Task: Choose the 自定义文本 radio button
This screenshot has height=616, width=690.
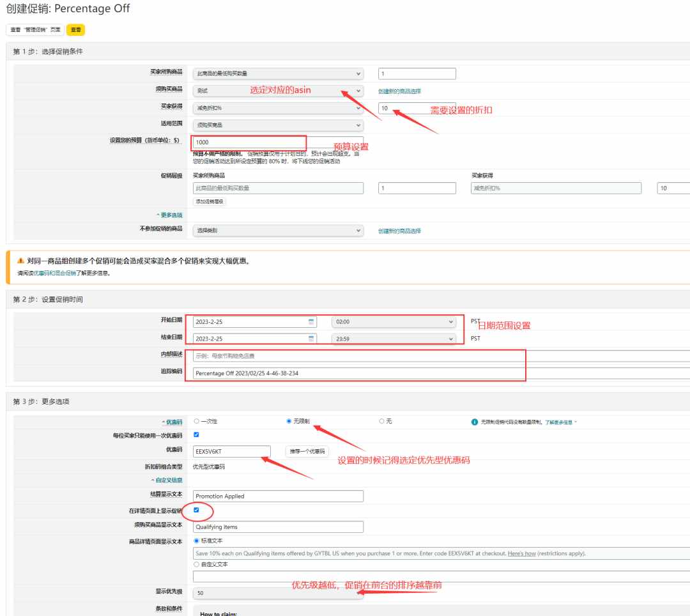Action: coord(196,564)
